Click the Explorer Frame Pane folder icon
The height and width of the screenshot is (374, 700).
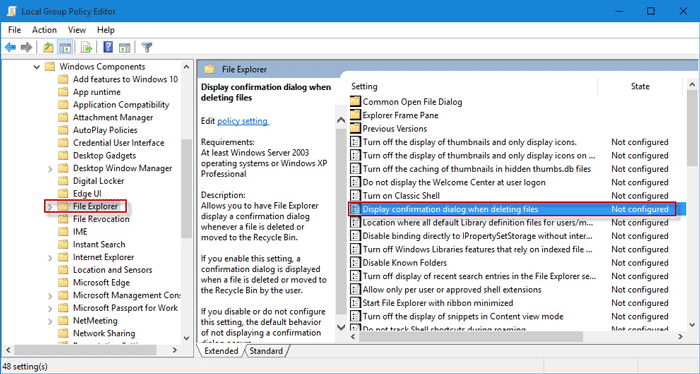(355, 115)
